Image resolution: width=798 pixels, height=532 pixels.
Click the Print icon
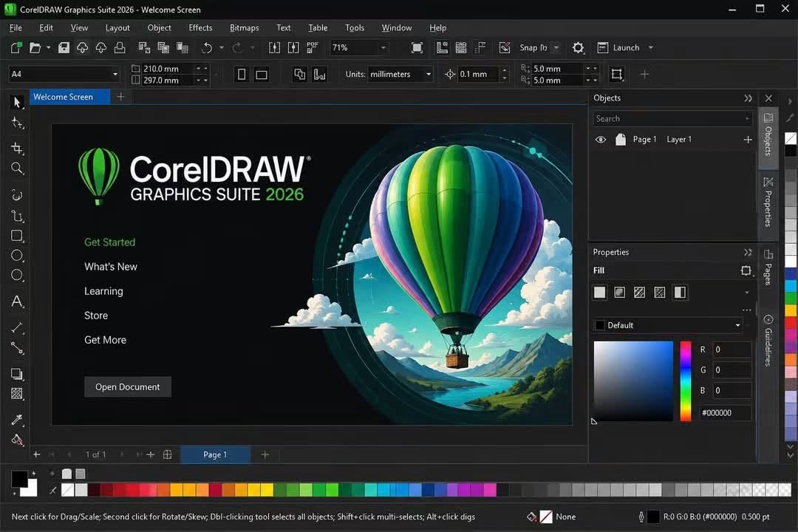click(x=120, y=48)
